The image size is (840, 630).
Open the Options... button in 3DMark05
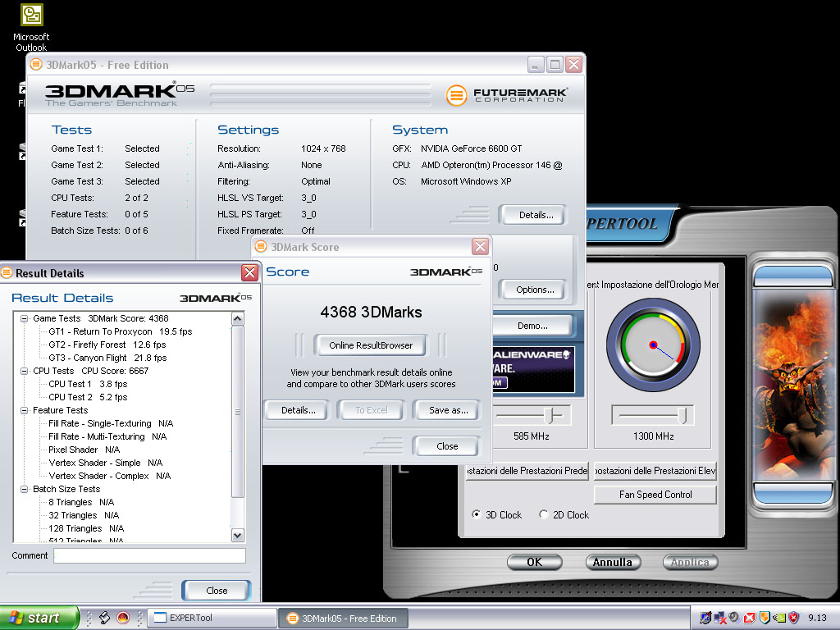533,290
